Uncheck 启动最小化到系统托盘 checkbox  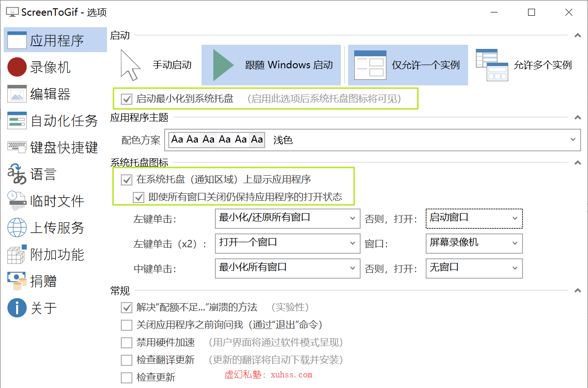(126, 99)
